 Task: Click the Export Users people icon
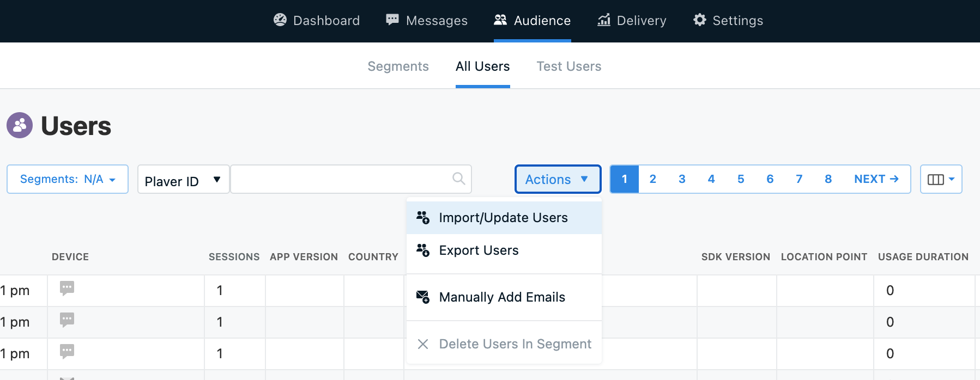pos(423,250)
